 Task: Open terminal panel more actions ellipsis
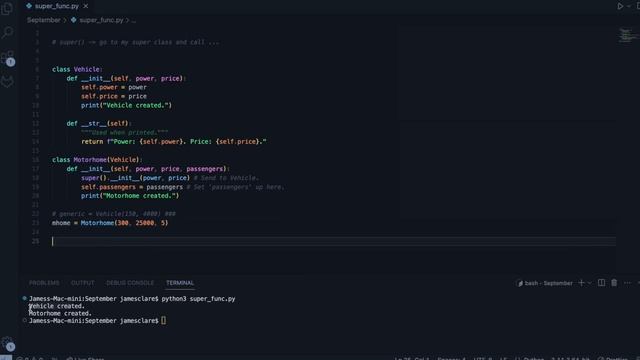pos(627,283)
